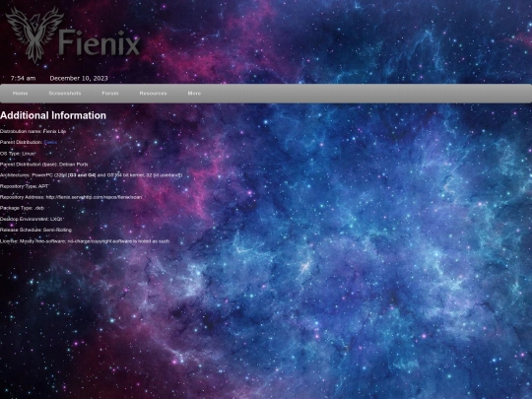Click the OS Type: Linux line

[18, 154]
